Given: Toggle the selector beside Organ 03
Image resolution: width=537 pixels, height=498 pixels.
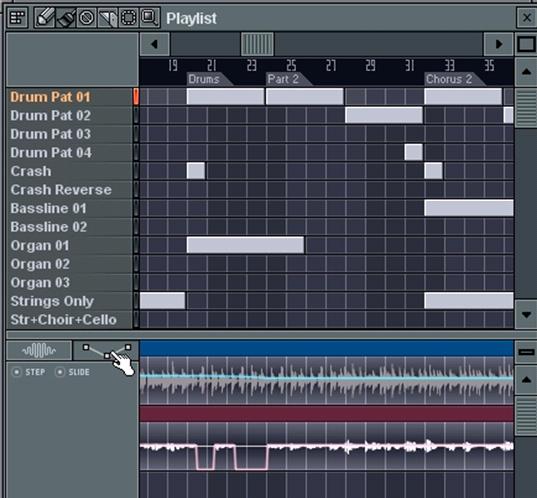Looking at the screenshot, I should [136, 282].
